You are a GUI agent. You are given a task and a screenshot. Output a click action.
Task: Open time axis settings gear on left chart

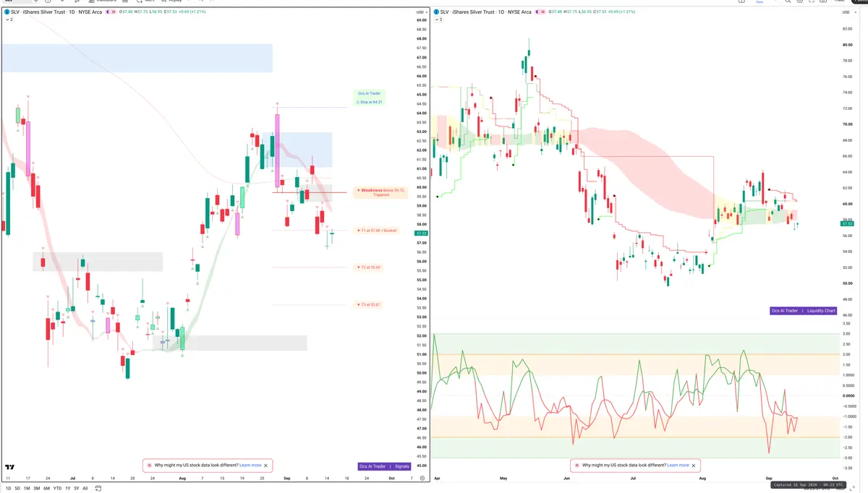[x=422, y=479]
